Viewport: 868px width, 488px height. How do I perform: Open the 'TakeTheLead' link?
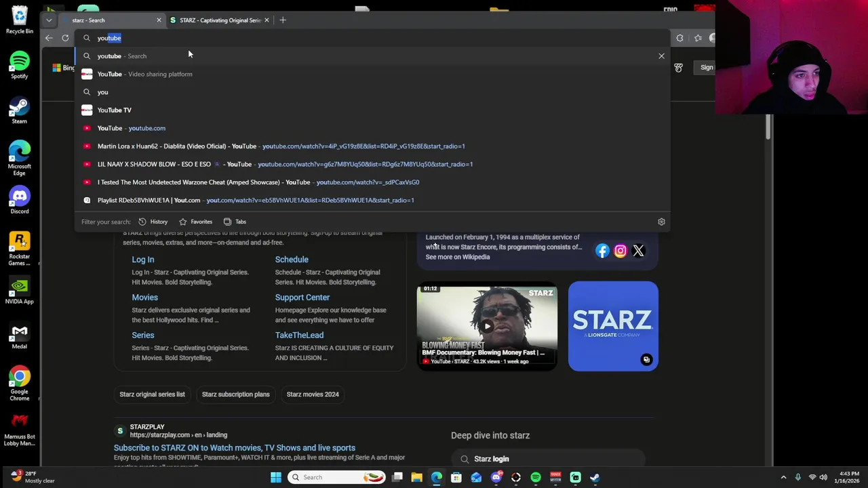coord(299,335)
